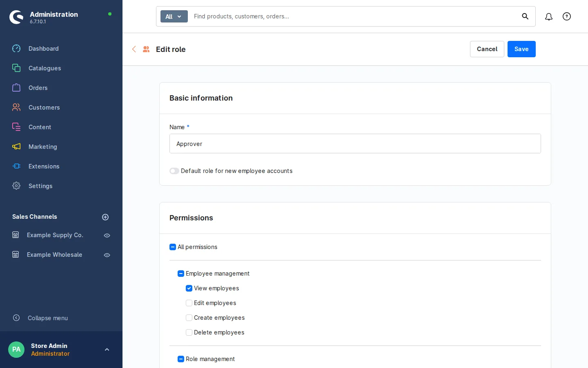This screenshot has width=588, height=368.
Task: Click the Example Wholesale storefront icon
Action: pyautogui.click(x=16, y=255)
